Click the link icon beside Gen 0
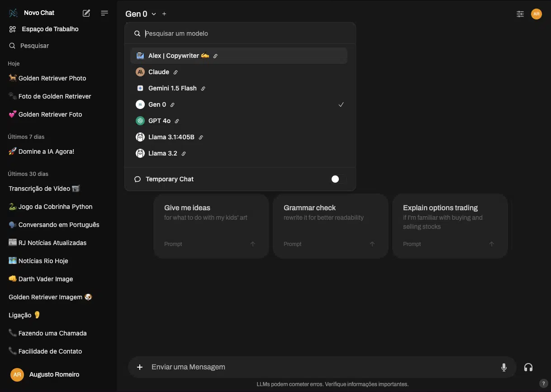This screenshot has width=551, height=392. [172, 105]
